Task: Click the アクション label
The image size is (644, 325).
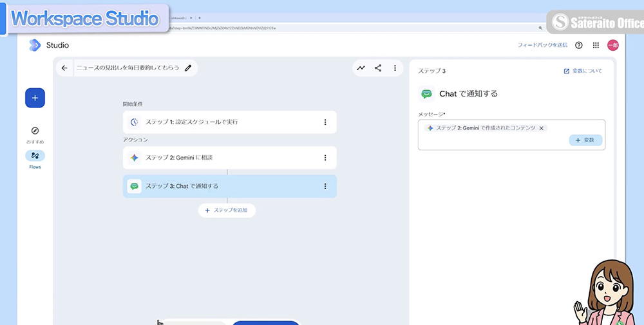Action: 135,140
